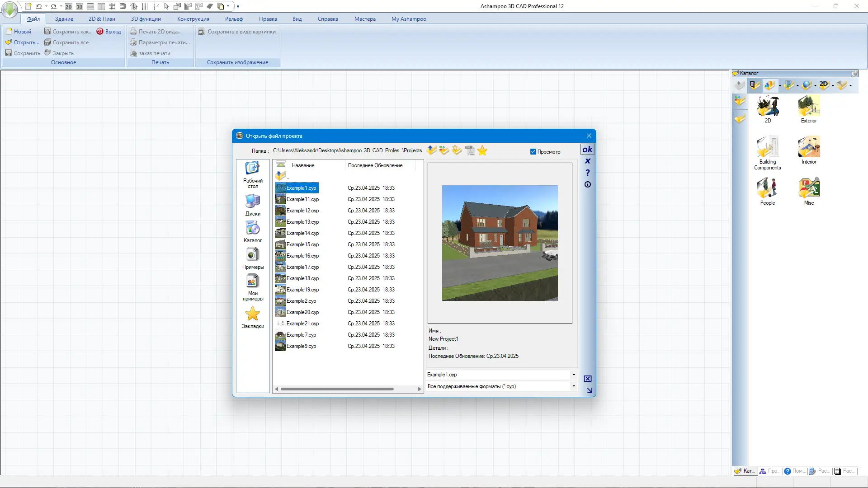Expand the file name Example1.cyp dropdown
The width and height of the screenshot is (868, 488).
[x=574, y=375]
